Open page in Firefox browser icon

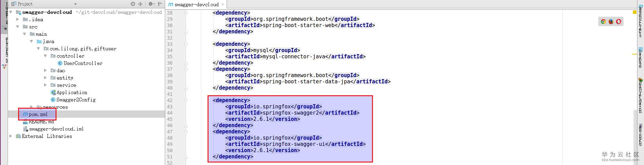click(x=611, y=22)
